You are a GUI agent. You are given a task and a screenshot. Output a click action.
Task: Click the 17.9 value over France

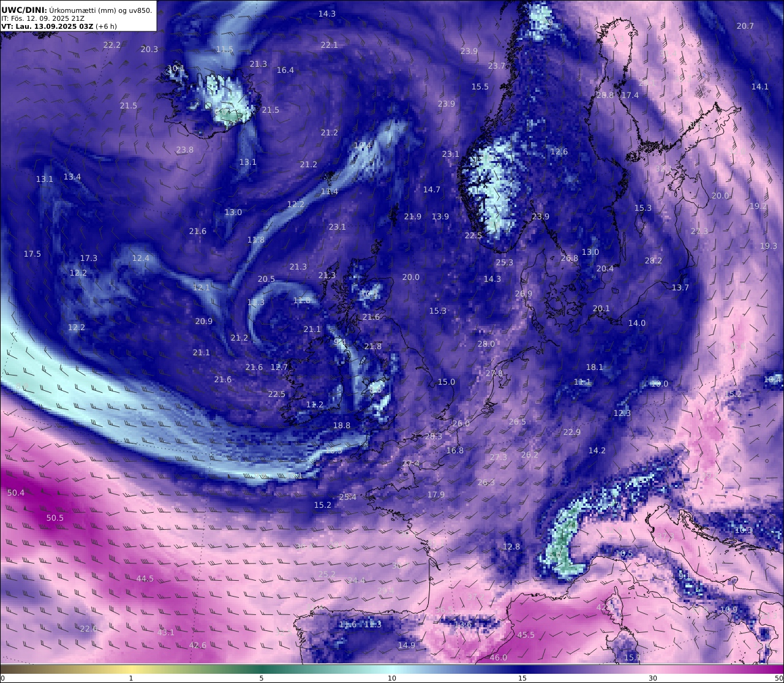(x=435, y=494)
